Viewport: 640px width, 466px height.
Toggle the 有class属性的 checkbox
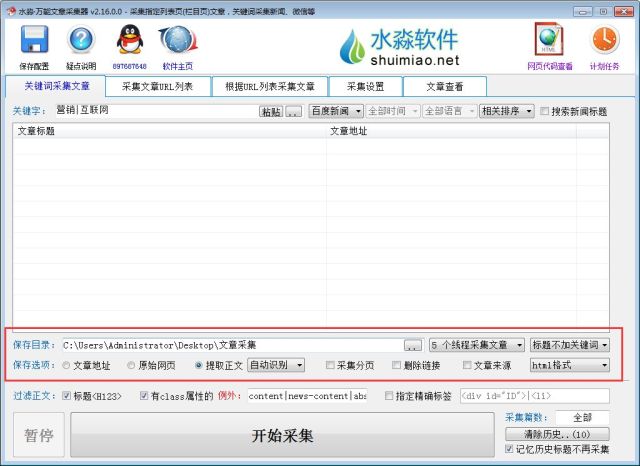point(144,395)
